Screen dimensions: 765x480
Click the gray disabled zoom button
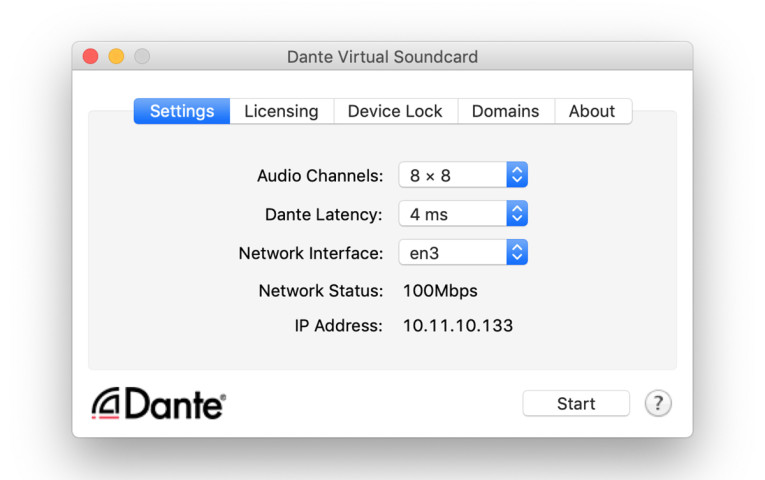pos(142,56)
